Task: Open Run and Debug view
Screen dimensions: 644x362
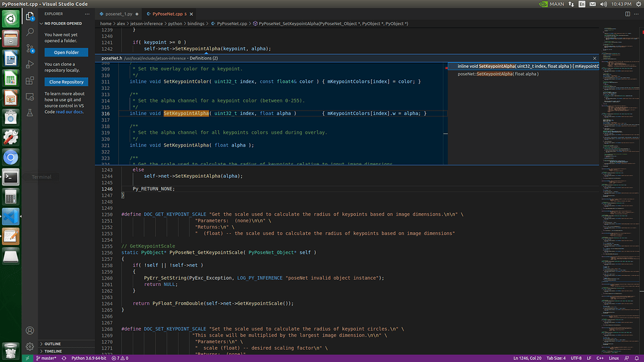Action: 30,64
